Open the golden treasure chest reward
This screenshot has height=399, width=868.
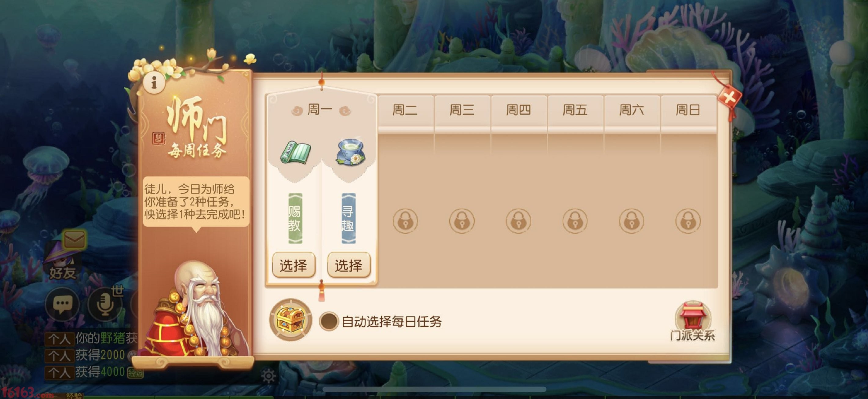click(x=290, y=320)
